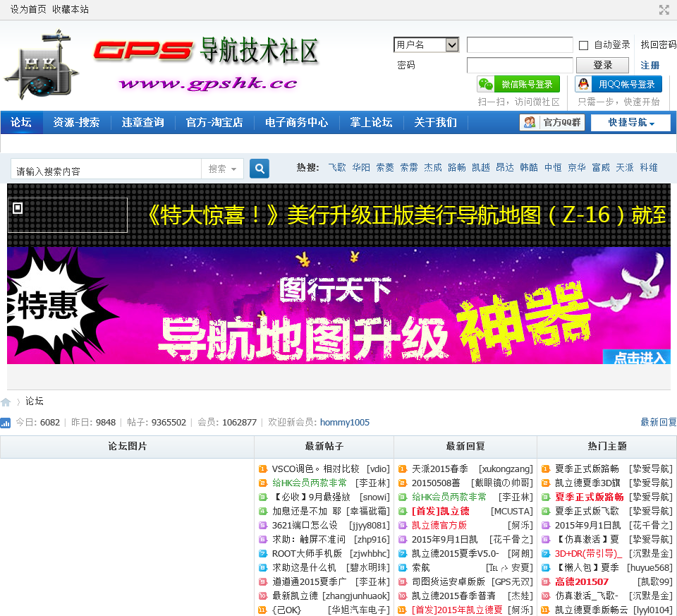Image resolution: width=677 pixels, height=616 pixels.
Task: Open post 凯立德官方版
Action: pyautogui.click(x=439, y=525)
